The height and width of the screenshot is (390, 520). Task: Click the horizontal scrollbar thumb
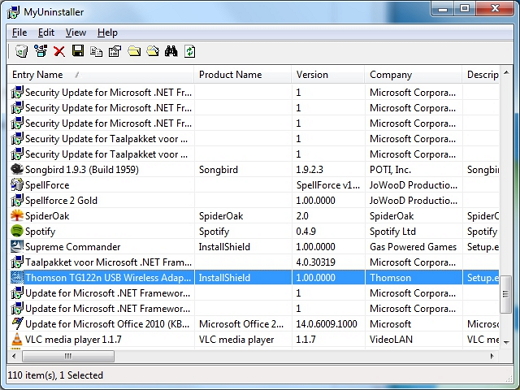coord(68,356)
